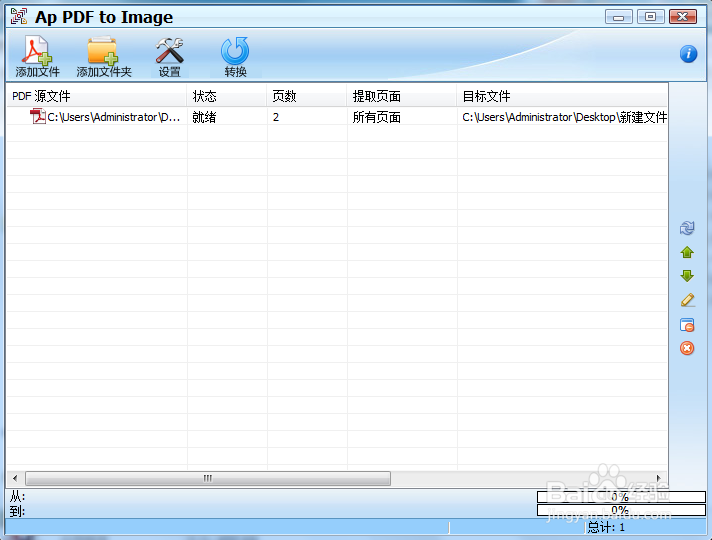Click the scrollbar right arrow

coord(658,478)
